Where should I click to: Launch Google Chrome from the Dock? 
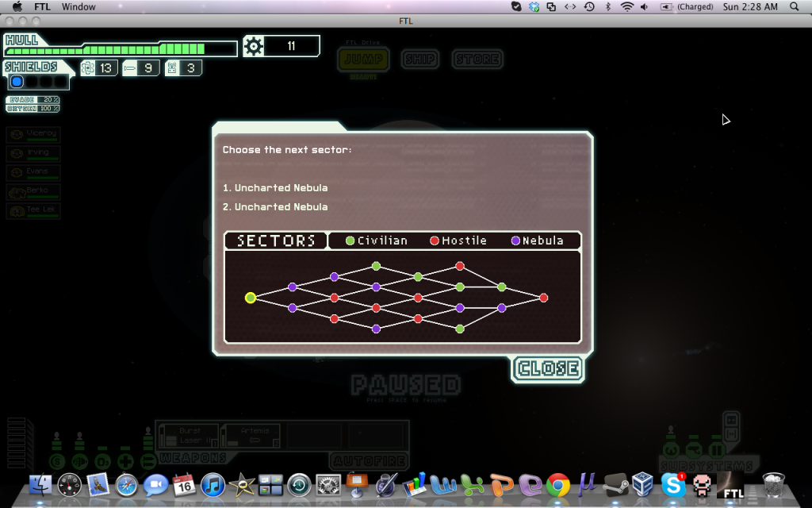(557, 486)
